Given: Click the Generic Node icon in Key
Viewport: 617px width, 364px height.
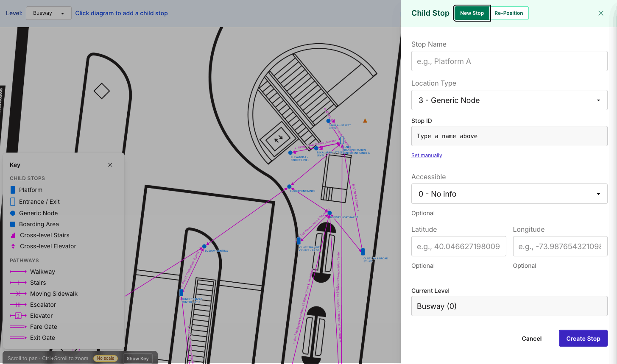Looking at the screenshot, I should (13, 213).
